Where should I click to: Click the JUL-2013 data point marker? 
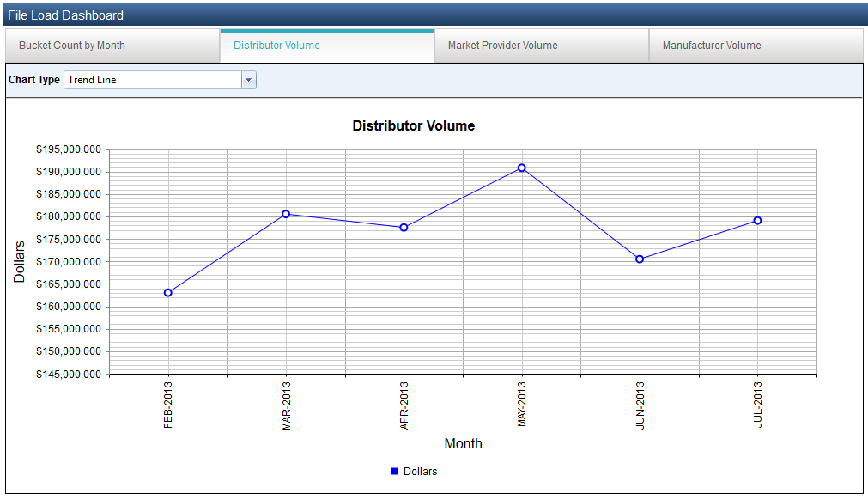click(757, 221)
